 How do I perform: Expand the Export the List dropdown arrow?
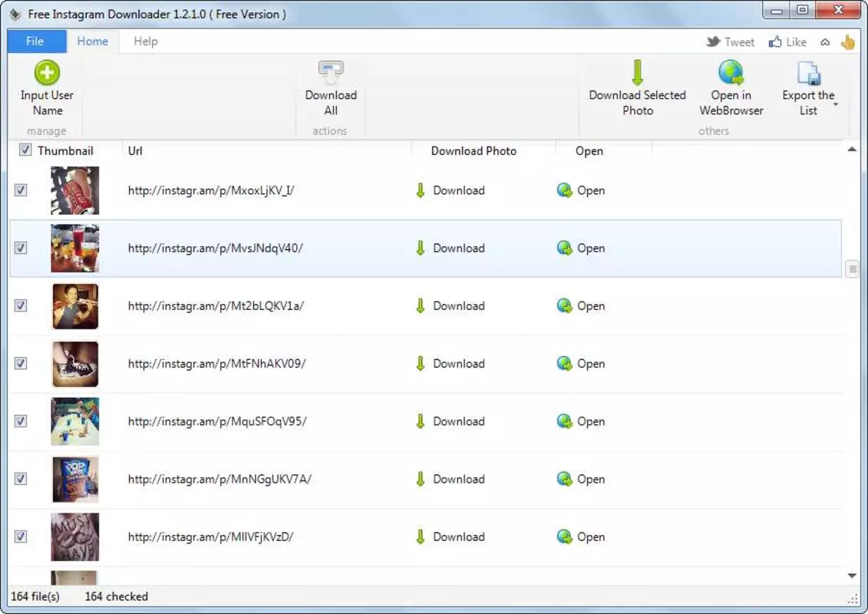tap(836, 104)
